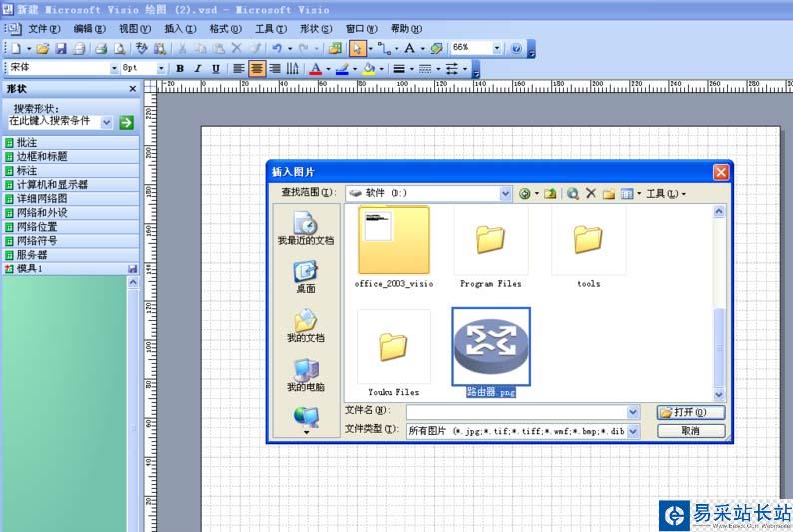Click the 打开 open button

[691, 413]
